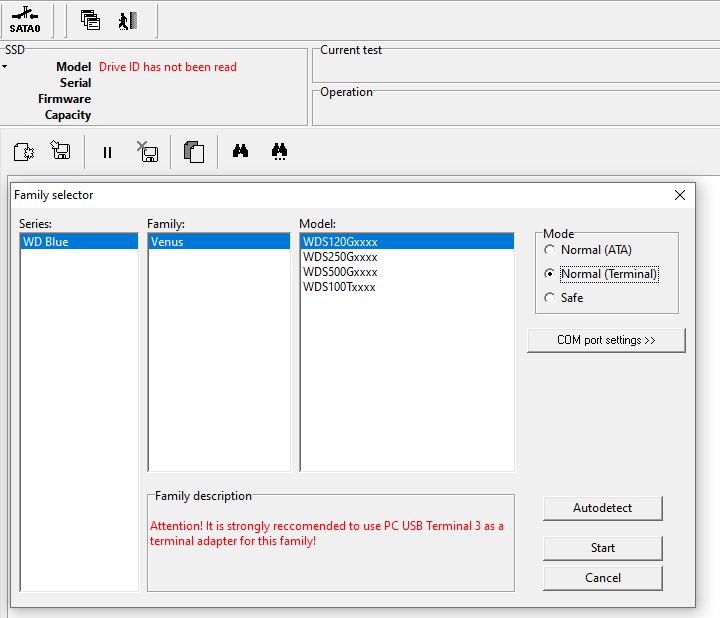Click the binoculars search icon
This screenshot has height=618, width=720.
pos(241,151)
